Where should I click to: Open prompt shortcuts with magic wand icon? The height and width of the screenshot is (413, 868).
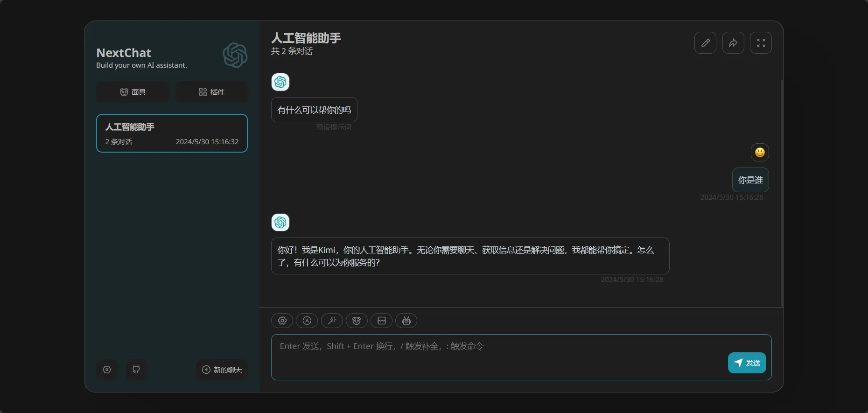click(x=332, y=321)
